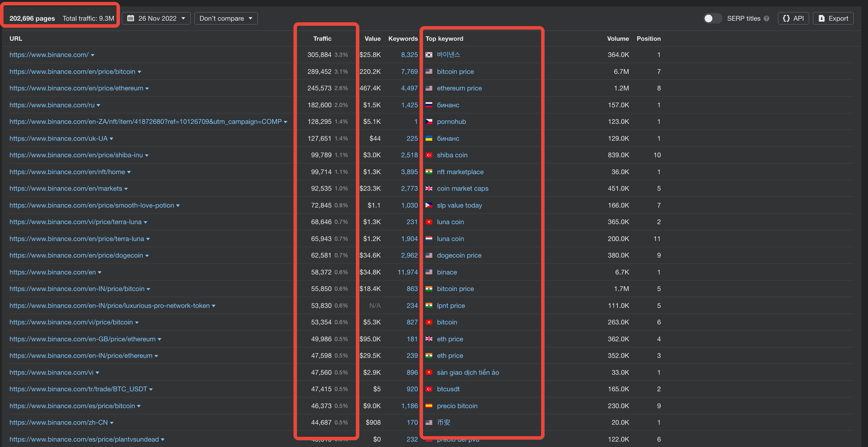Open the en/markets URL link
868x447 pixels.
pyautogui.click(x=66, y=188)
